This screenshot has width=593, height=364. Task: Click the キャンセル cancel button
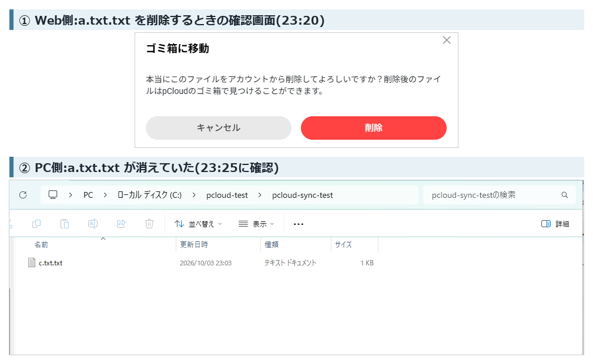(219, 128)
